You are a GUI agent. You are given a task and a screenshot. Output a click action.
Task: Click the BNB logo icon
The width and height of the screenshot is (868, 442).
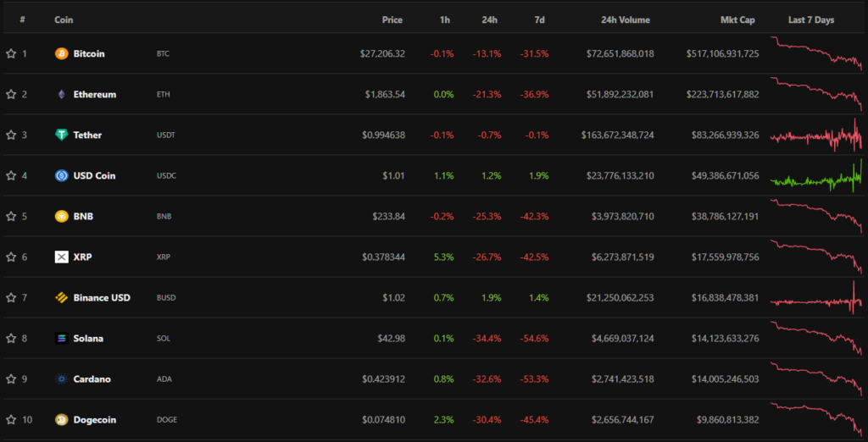pyautogui.click(x=61, y=216)
